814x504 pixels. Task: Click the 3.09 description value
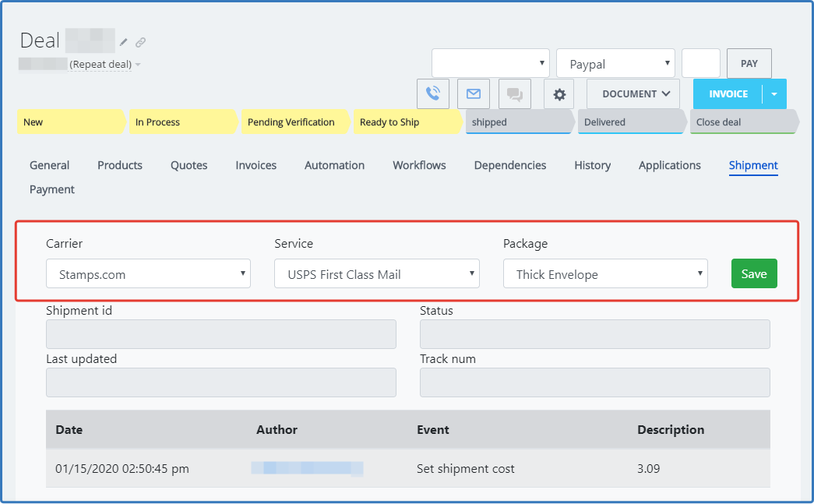pos(648,469)
